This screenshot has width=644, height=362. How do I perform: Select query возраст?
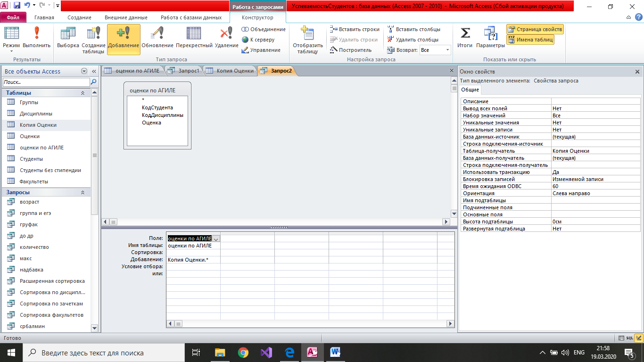(46, 202)
